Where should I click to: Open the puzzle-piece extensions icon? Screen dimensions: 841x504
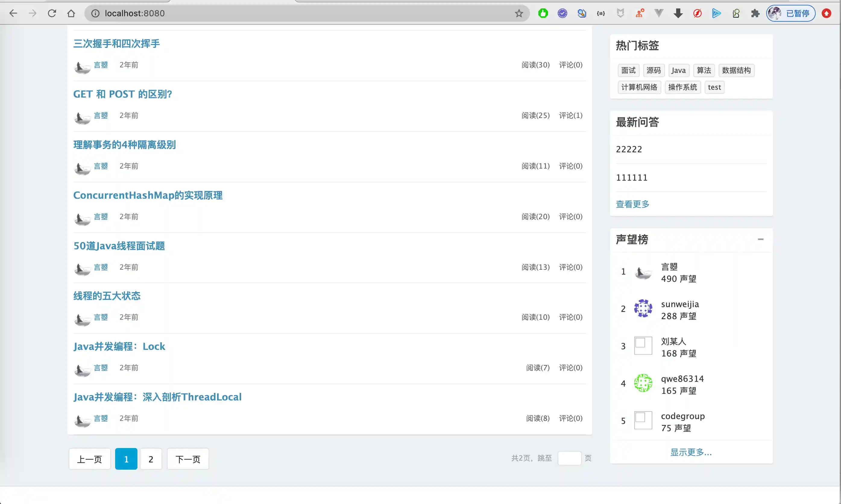[755, 13]
